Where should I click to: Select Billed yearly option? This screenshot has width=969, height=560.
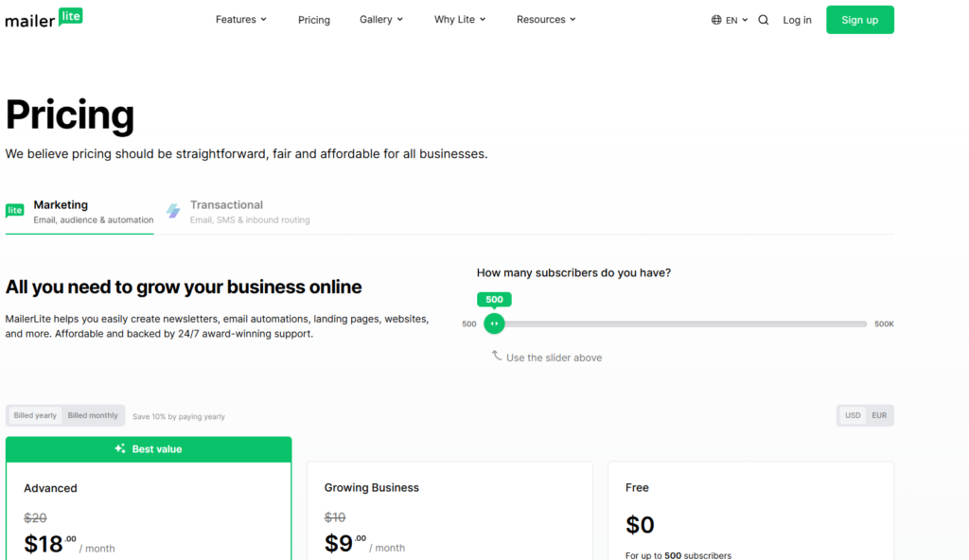tap(35, 415)
